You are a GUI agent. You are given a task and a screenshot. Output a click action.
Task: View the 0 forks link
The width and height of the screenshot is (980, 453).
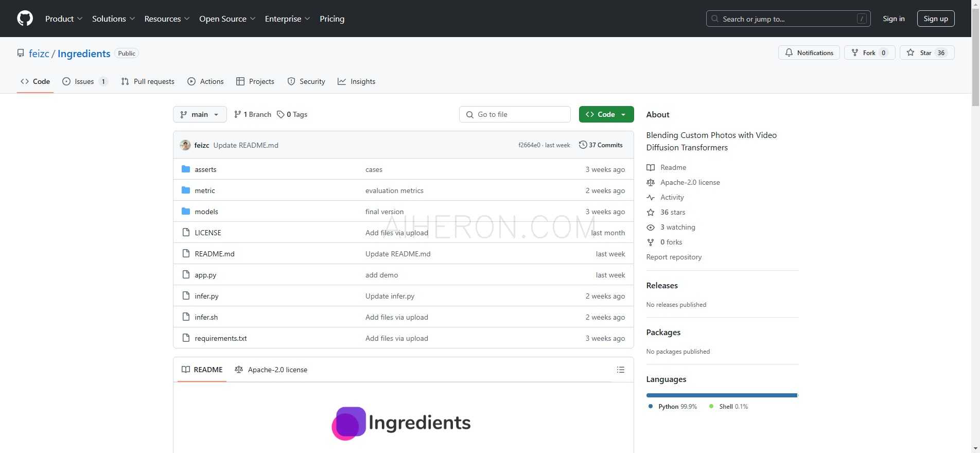(671, 242)
